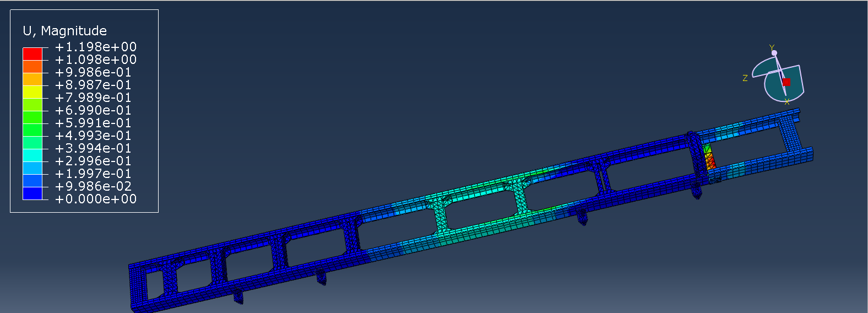Click legend value +1.198e+00
Viewport: 868px width, 313px height.
click(96, 47)
